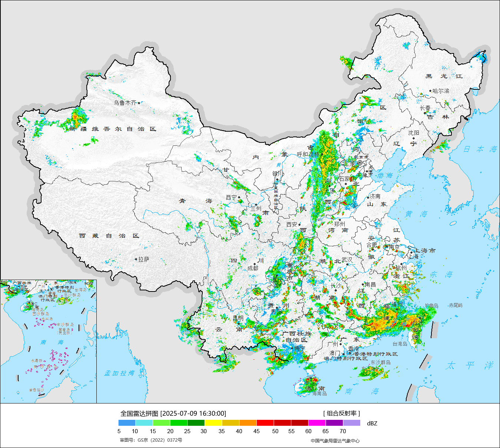The height and width of the screenshot is (448, 500).
Task: Click the 中国气象局雷达气象中心 credit text
Action: click(x=335, y=441)
